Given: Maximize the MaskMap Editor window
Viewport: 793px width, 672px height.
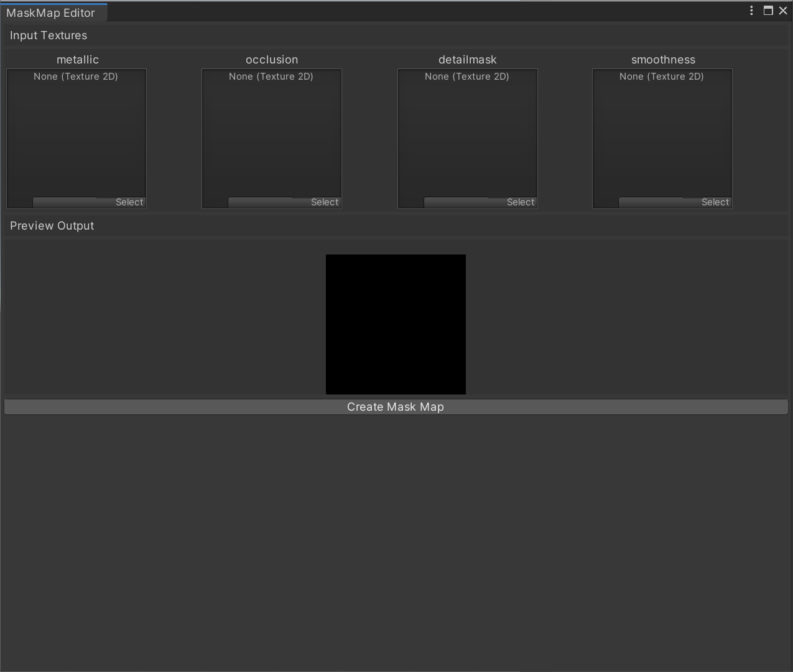Looking at the screenshot, I should tap(768, 10).
